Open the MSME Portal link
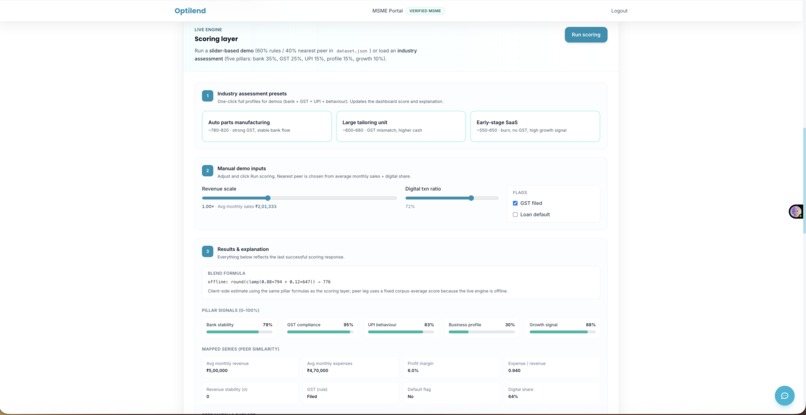The height and width of the screenshot is (415, 806). pos(388,11)
